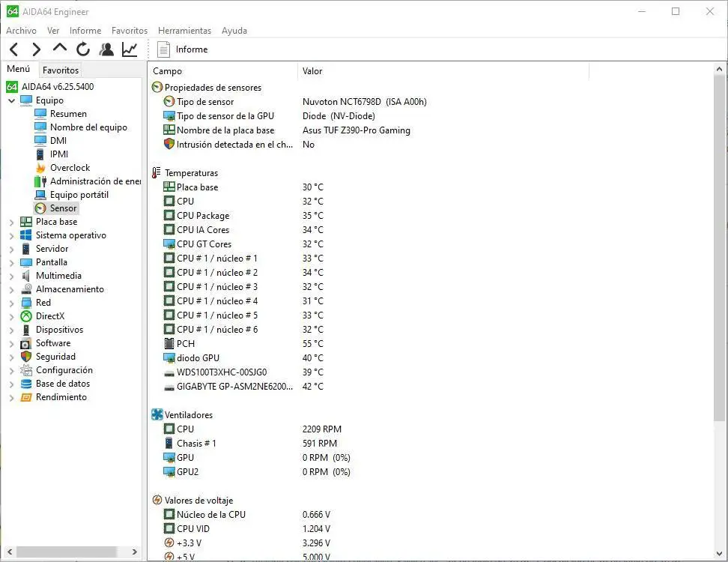Open the Favoritos menu in the menu bar
The height and width of the screenshot is (562, 728).
129,31
